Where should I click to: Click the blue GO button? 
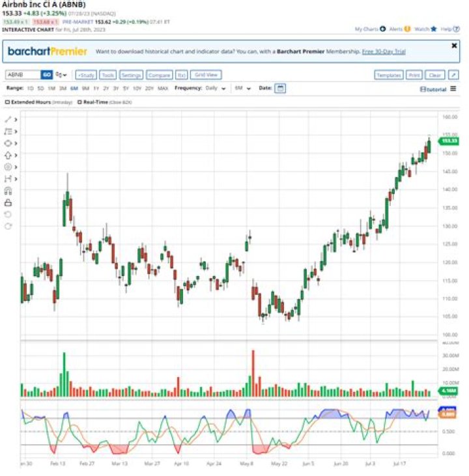46,75
